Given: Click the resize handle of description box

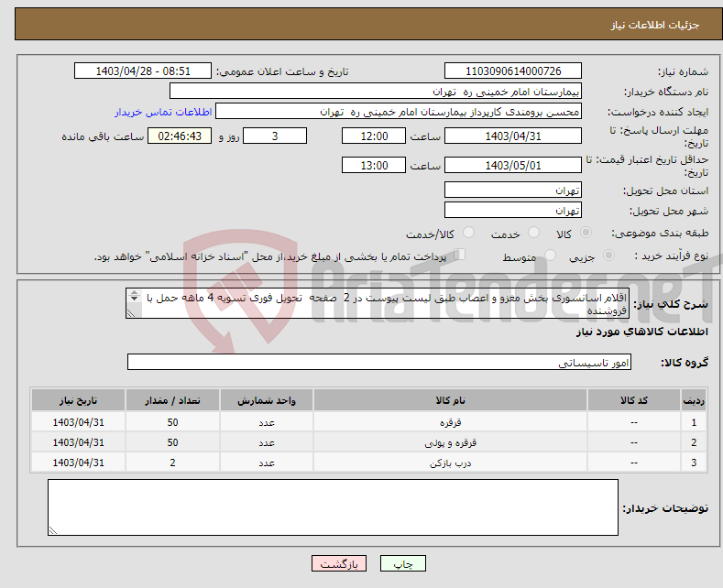Looking at the screenshot, I should coord(131,314).
